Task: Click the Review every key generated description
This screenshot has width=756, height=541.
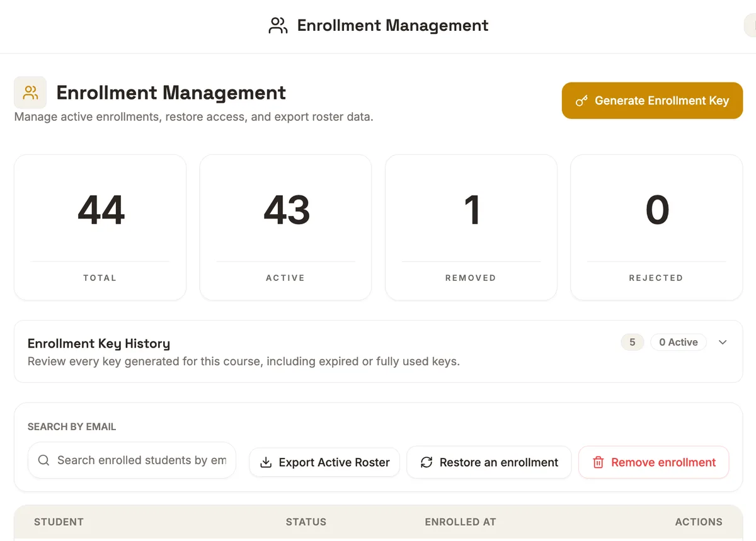Action: [244, 362]
